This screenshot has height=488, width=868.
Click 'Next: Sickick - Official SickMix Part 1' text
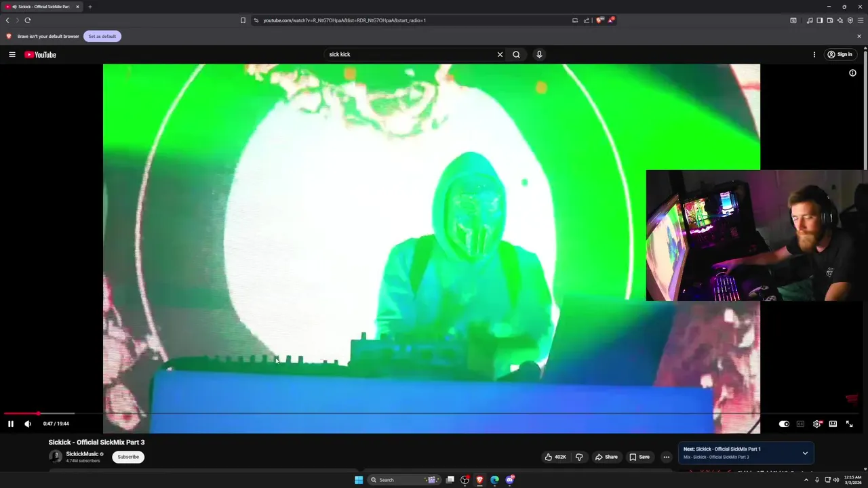click(x=722, y=449)
